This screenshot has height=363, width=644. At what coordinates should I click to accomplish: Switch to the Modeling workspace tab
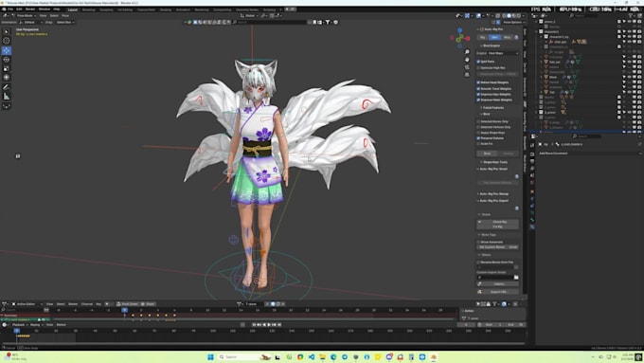click(x=88, y=9)
